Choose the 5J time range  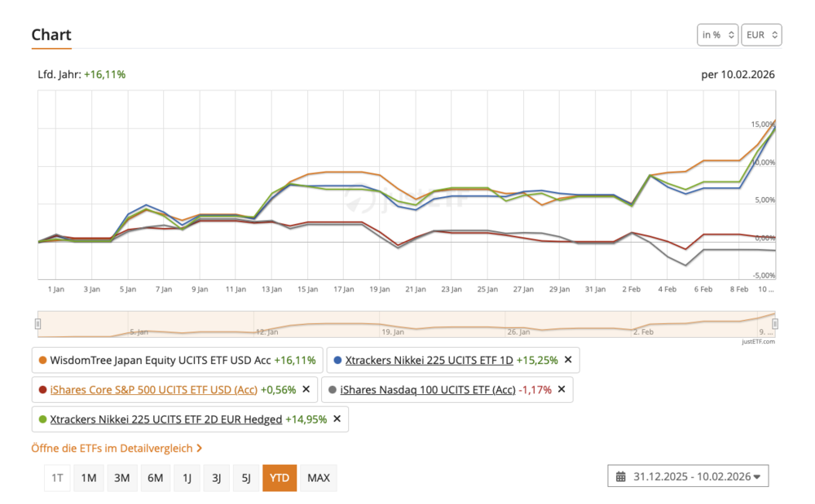tap(246, 478)
